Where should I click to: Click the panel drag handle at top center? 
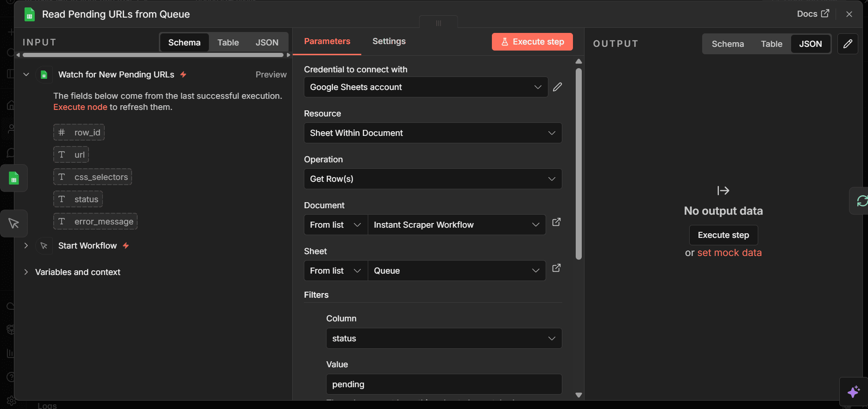(438, 23)
